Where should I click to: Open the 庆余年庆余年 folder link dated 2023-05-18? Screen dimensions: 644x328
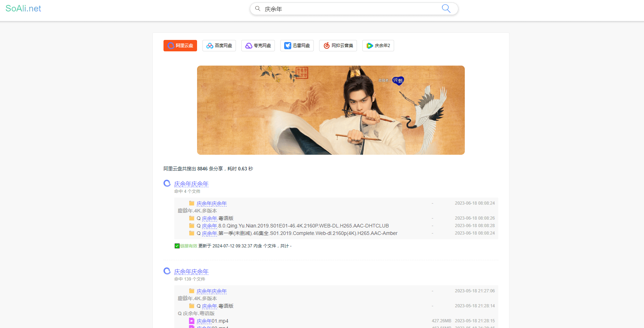(x=212, y=291)
